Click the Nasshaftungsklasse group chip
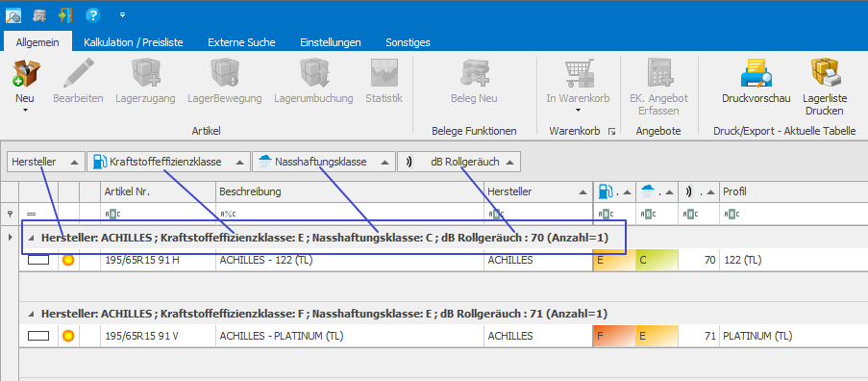This screenshot has height=381, width=868. [323, 163]
